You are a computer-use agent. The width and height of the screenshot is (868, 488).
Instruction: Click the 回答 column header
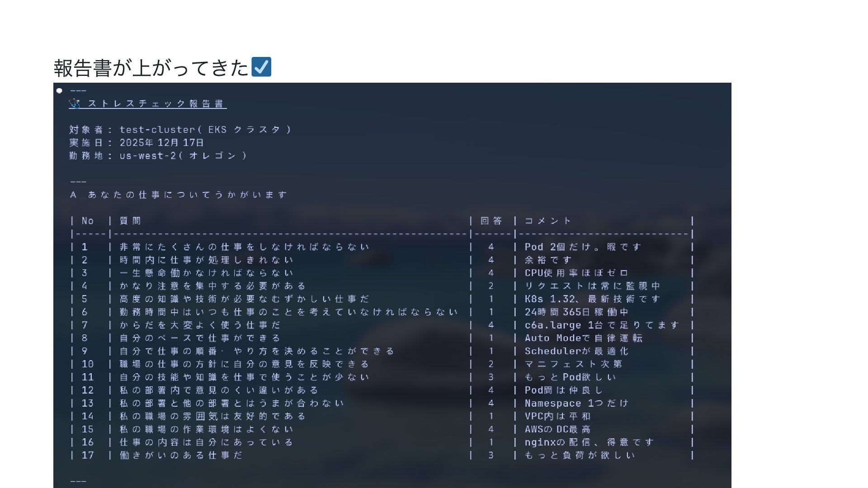pos(491,221)
